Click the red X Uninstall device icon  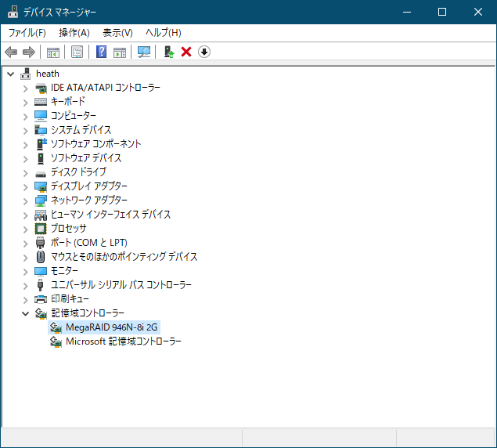pos(186,52)
